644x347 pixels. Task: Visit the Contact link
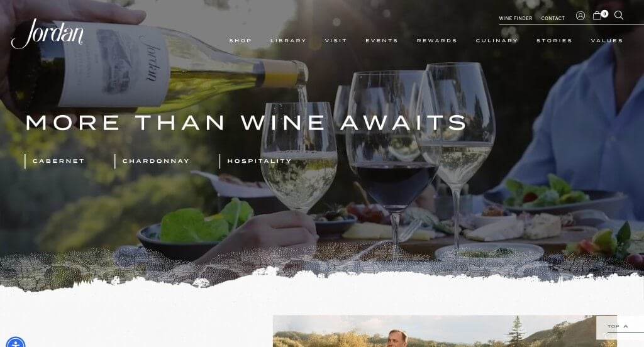553,18
